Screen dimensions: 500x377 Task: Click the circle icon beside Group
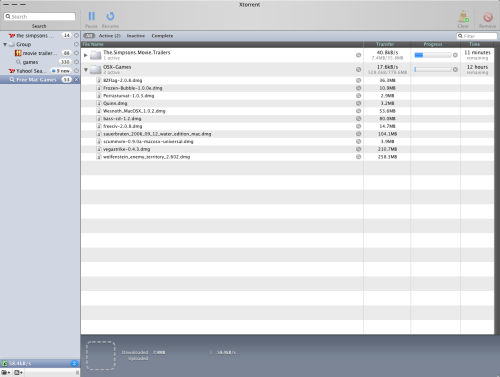tap(76, 44)
